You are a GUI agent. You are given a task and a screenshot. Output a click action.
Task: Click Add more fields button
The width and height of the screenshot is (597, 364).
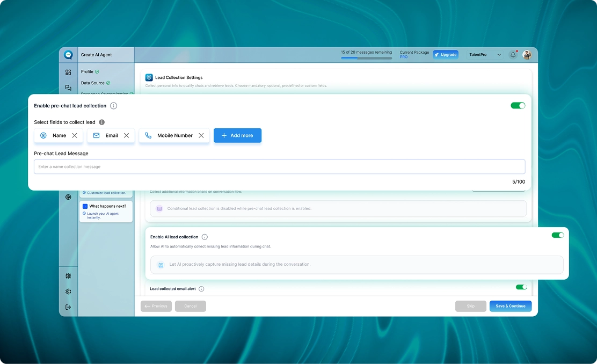[238, 135]
